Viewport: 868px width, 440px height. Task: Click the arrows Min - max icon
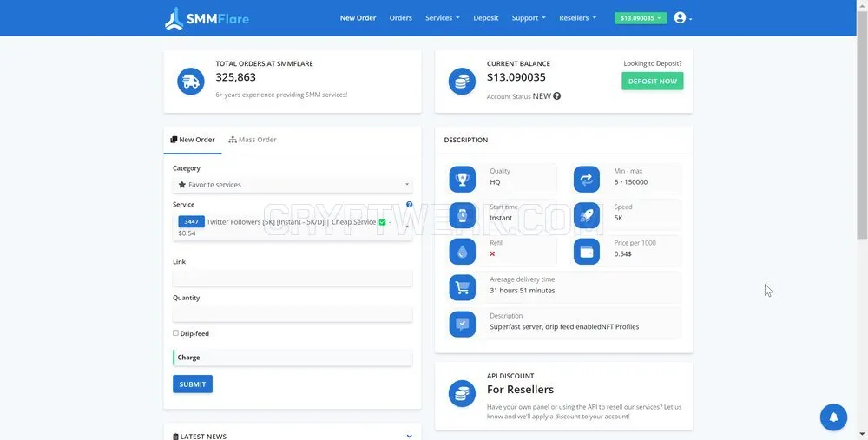point(587,180)
